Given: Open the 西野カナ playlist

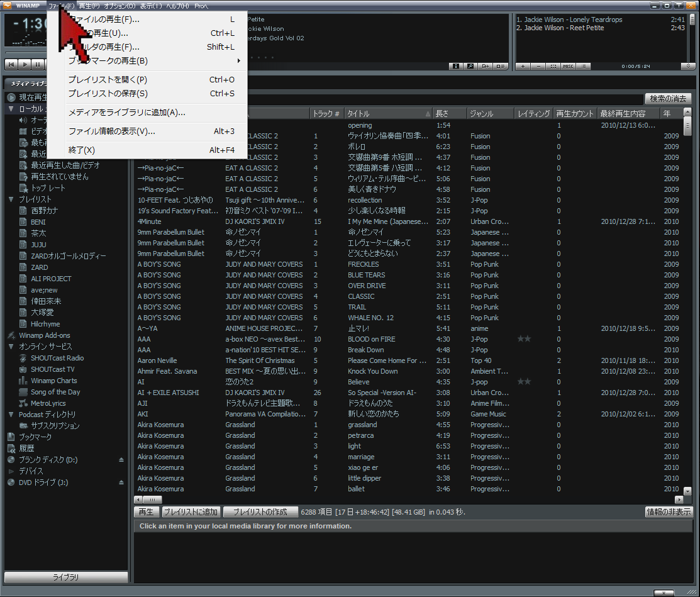Looking at the screenshot, I should [44, 211].
